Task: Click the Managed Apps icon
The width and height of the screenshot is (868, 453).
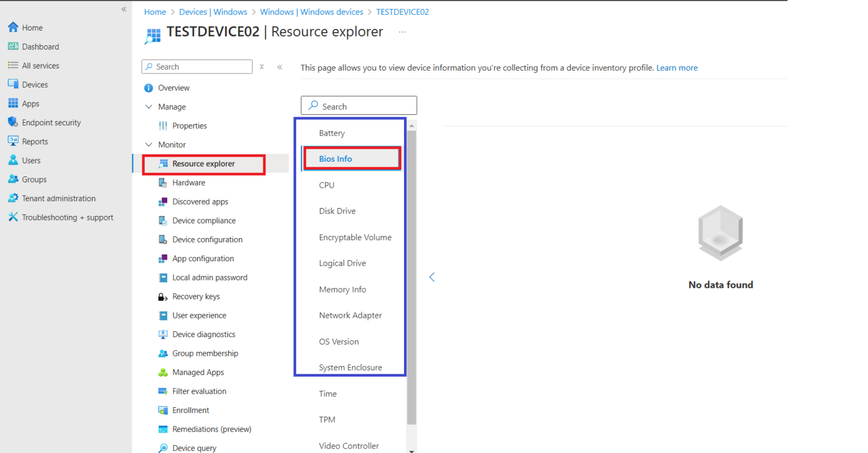Action: click(x=163, y=373)
